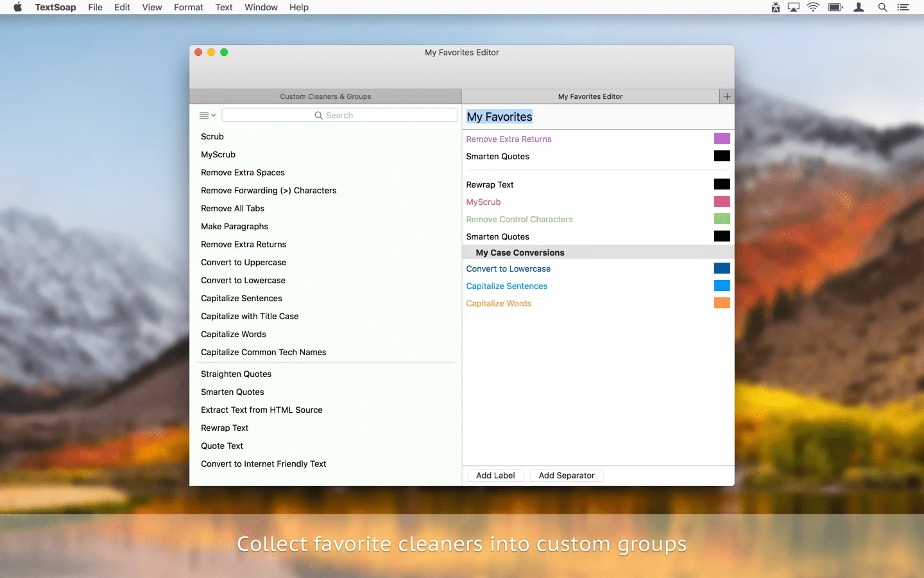
Task: Click the Add Label button
Action: (495, 475)
